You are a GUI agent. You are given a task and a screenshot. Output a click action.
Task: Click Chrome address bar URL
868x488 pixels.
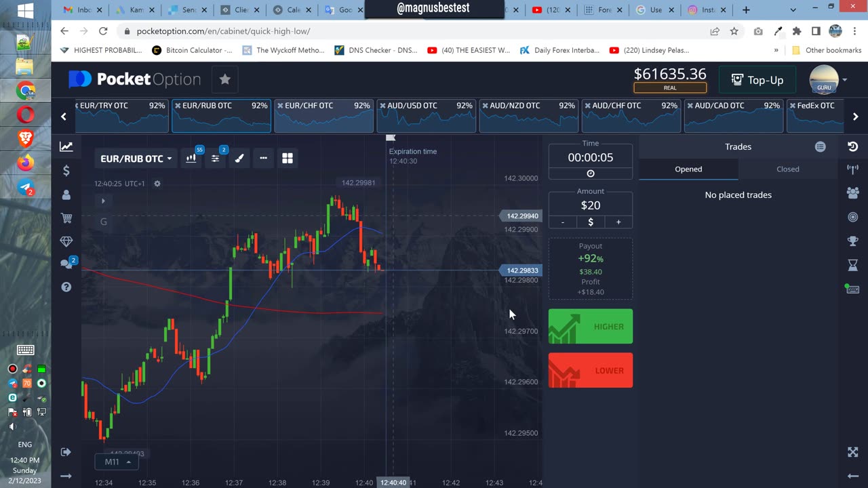coord(224,31)
